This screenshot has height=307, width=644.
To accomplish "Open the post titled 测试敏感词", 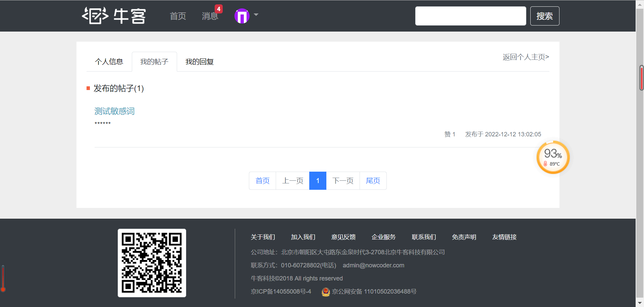I will 114,111.
